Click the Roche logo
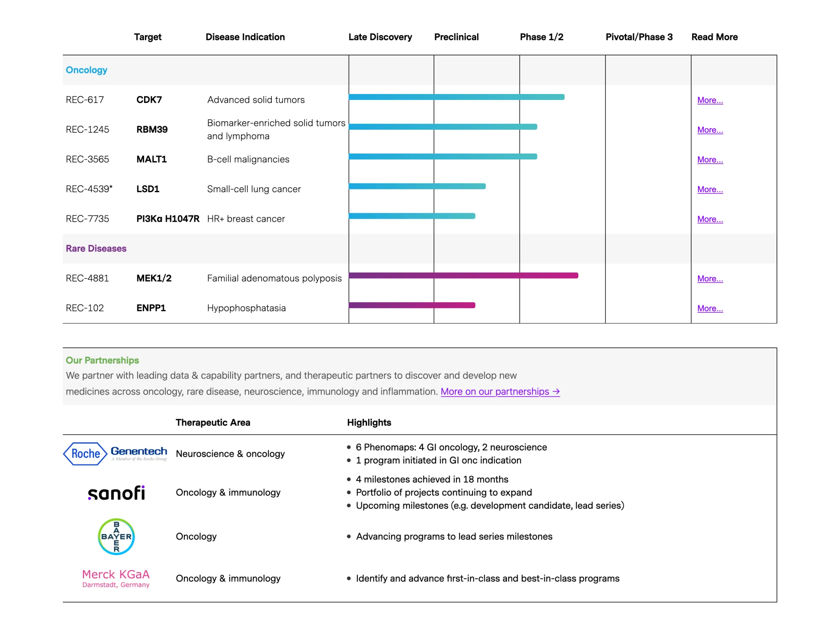Screen dimensions: 840x617 coord(85,454)
